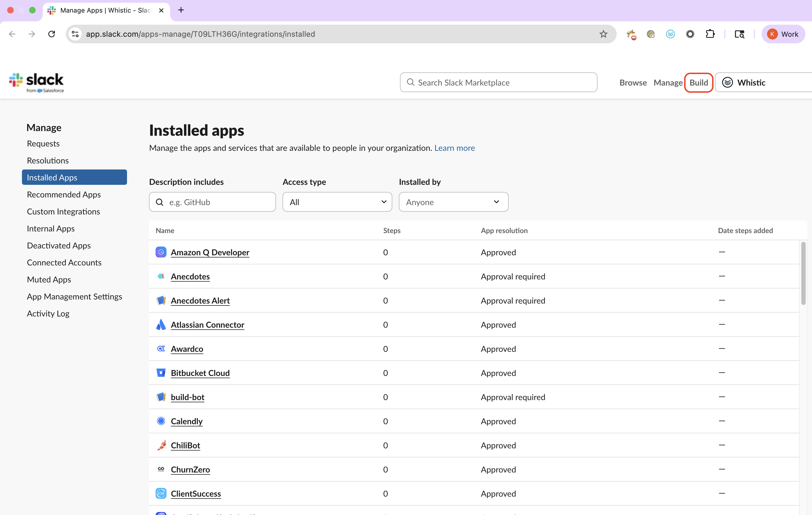Screen dimensions: 812x515
Task: Select Installed Apps in the sidebar
Action: 74,177
